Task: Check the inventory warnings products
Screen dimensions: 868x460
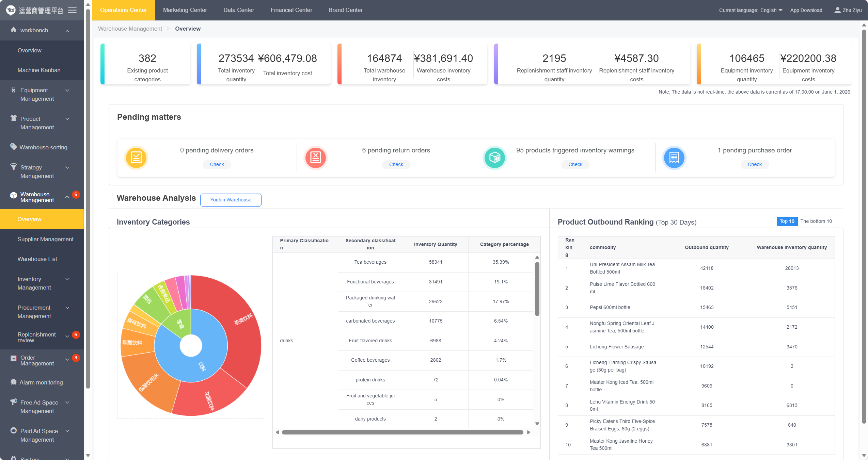Action: pos(575,164)
